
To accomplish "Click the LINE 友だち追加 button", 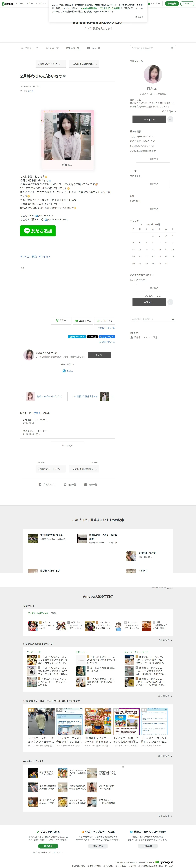I will 38,231.
